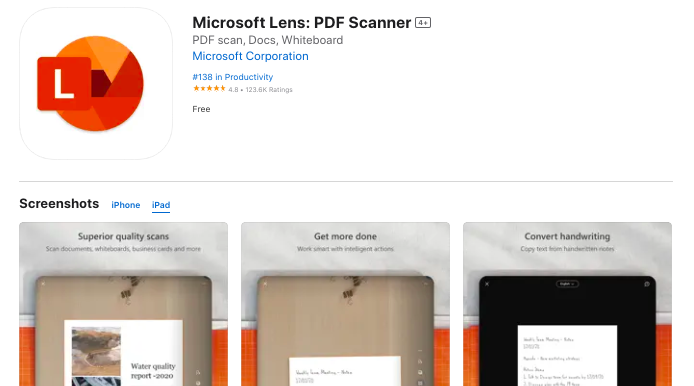Viewport: 694px width, 386px height.
Task: Click the 4+ age rating badge
Action: pos(423,23)
